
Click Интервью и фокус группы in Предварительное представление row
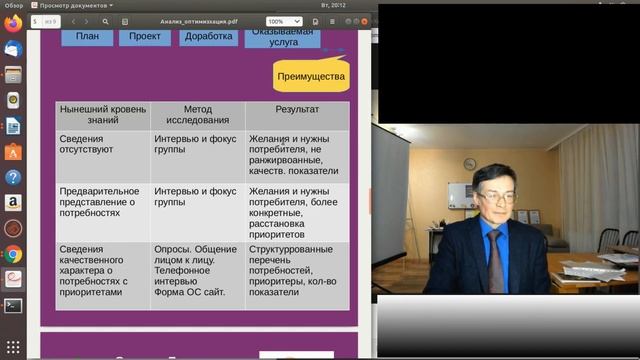pos(198,212)
